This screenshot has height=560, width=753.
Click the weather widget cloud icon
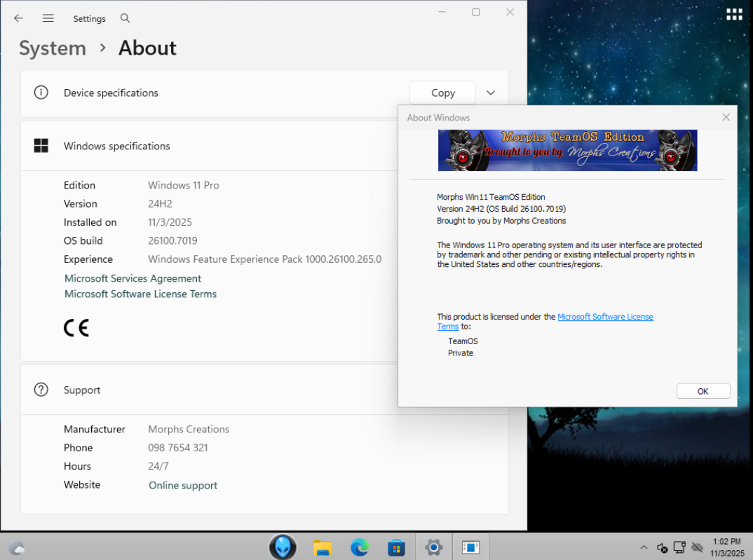[17, 547]
